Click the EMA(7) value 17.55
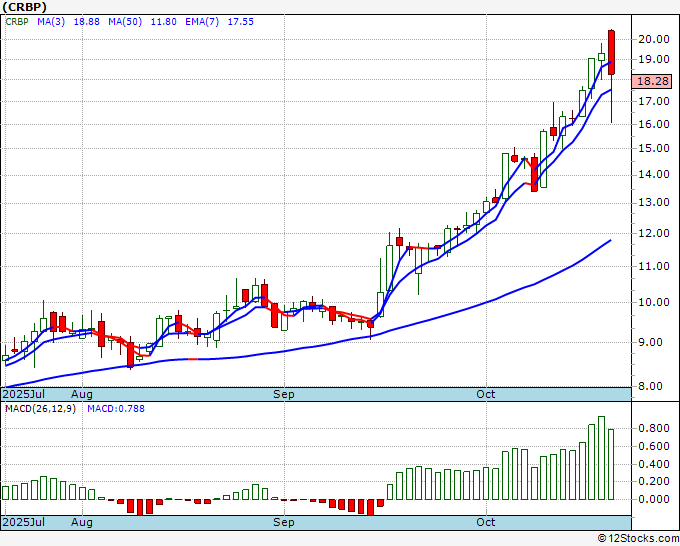The image size is (680, 546). pos(241,22)
